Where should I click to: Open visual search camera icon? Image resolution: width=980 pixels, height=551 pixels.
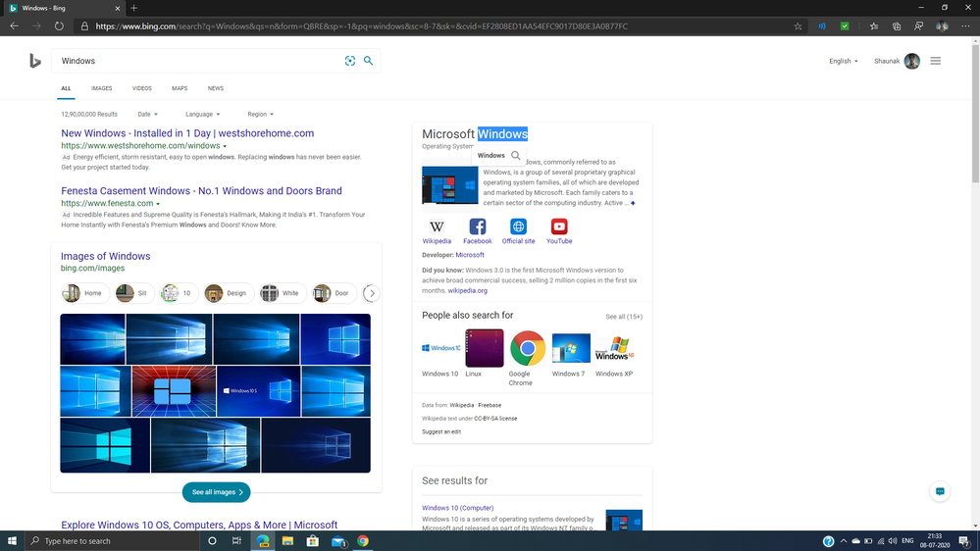[x=350, y=61]
